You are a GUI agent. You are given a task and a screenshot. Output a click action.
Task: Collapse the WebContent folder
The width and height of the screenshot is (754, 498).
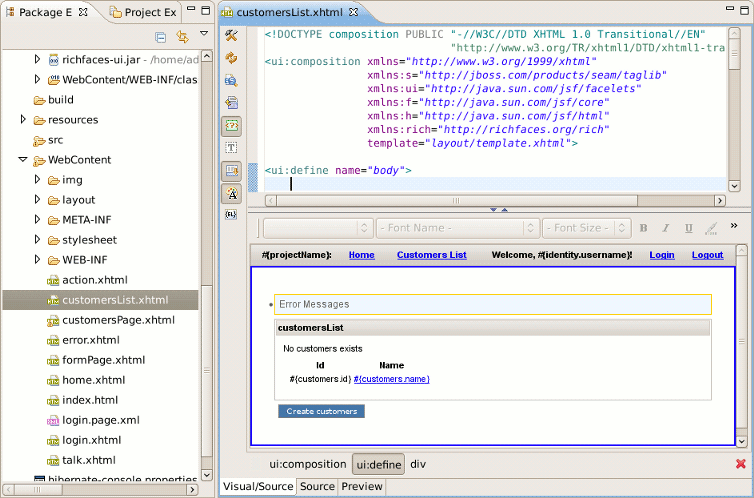tap(25, 160)
